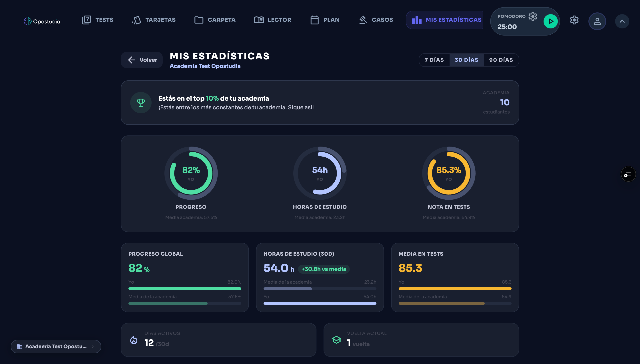
Task: Collapse the top navigation bar
Action: coord(622,21)
